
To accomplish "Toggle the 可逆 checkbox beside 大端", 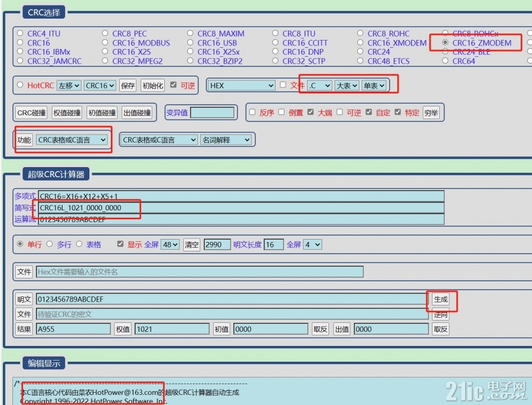I will (x=340, y=112).
